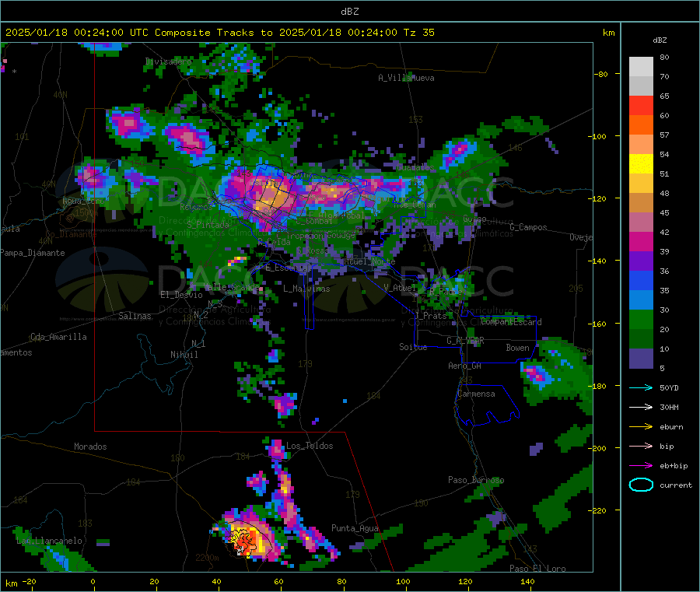This screenshot has height=592, width=700.
Task: Click the pink bip arrow in the legend
Action: point(641,446)
